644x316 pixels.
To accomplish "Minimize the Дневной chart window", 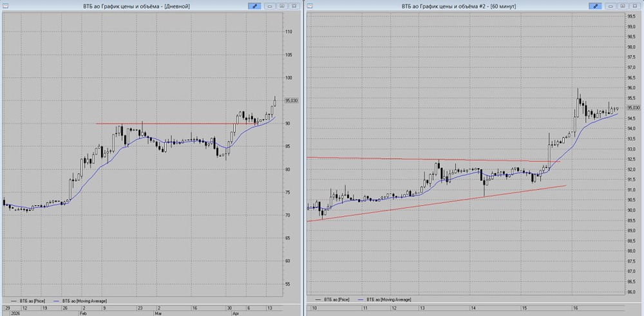I will [x=270, y=6].
